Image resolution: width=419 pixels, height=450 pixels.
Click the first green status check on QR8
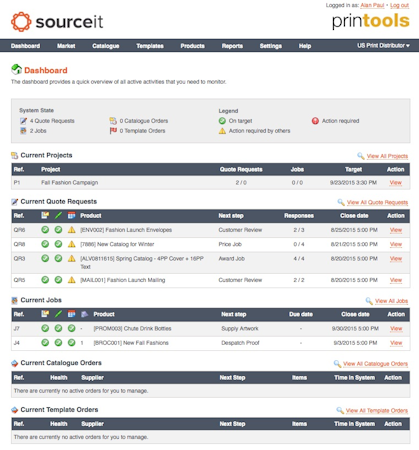[45, 244]
